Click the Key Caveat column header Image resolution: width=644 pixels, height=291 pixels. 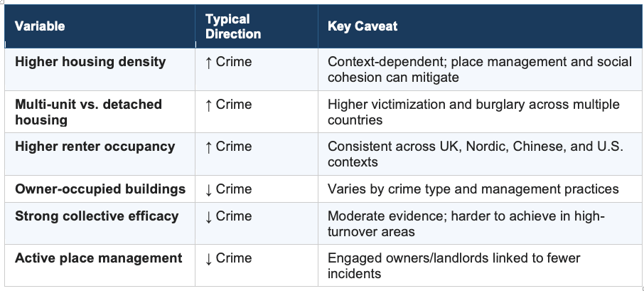tap(363, 26)
